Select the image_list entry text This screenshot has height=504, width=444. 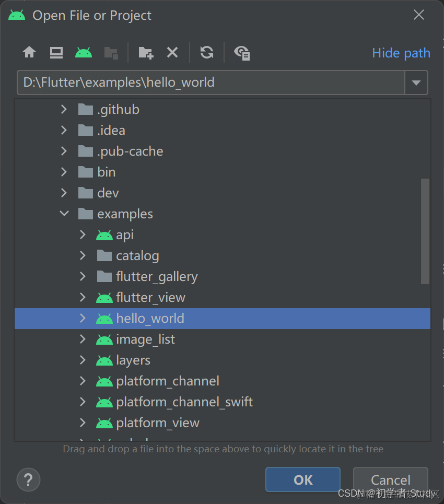pos(145,340)
